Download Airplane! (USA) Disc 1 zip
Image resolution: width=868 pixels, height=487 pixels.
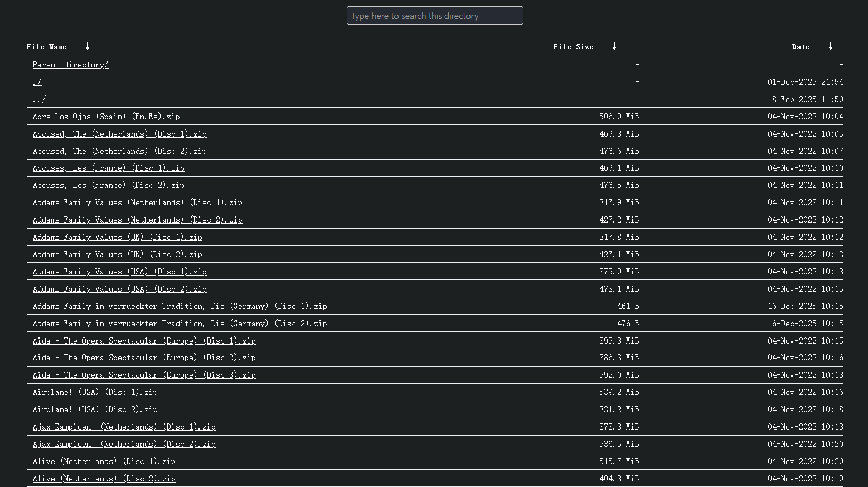pos(95,392)
